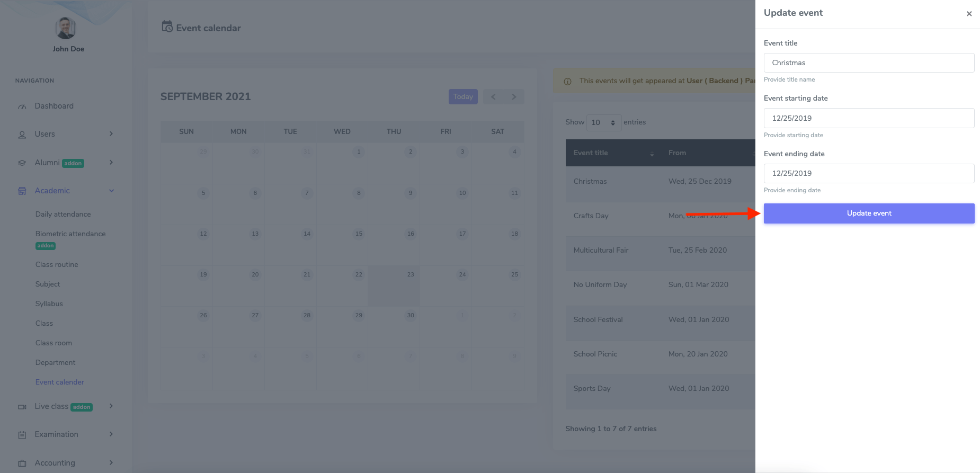Click the Live class camera icon
The image size is (980, 473).
pos(22,407)
